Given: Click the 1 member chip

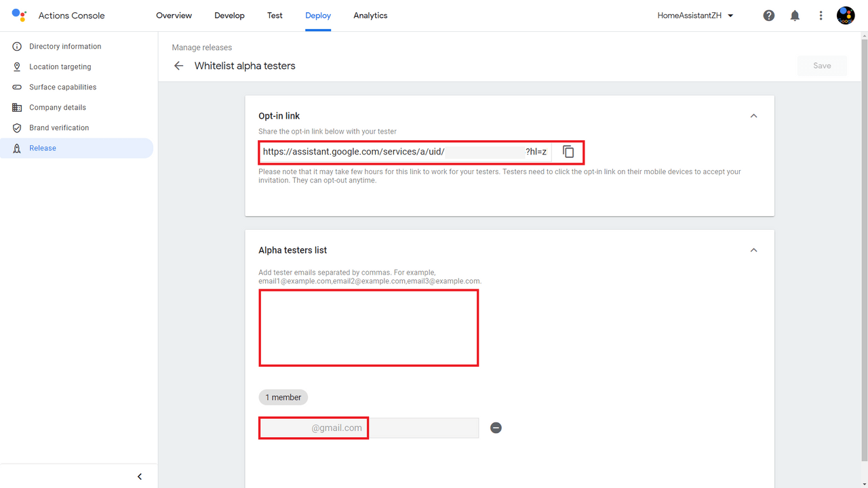Looking at the screenshot, I should (283, 397).
